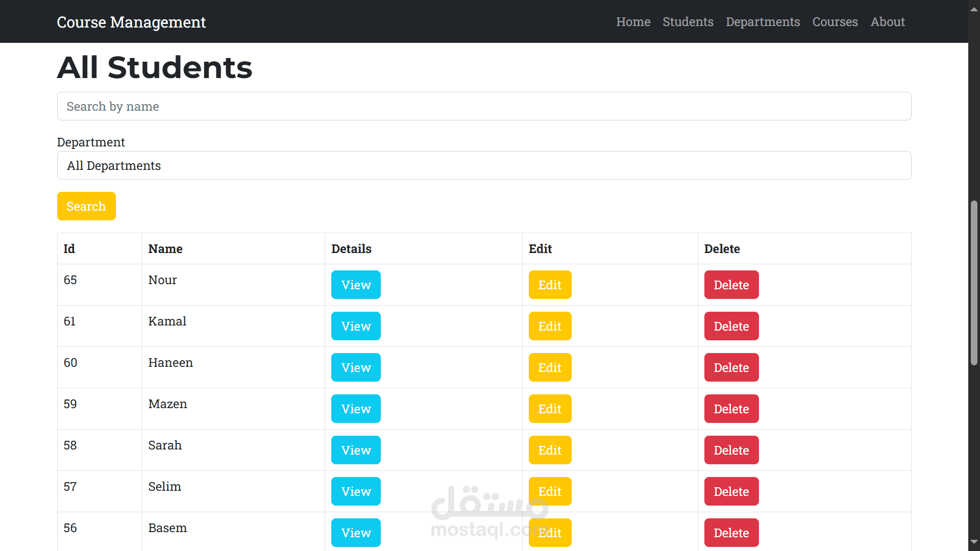The image size is (980, 551).
Task: Delete student Haneen from the list
Action: point(731,367)
